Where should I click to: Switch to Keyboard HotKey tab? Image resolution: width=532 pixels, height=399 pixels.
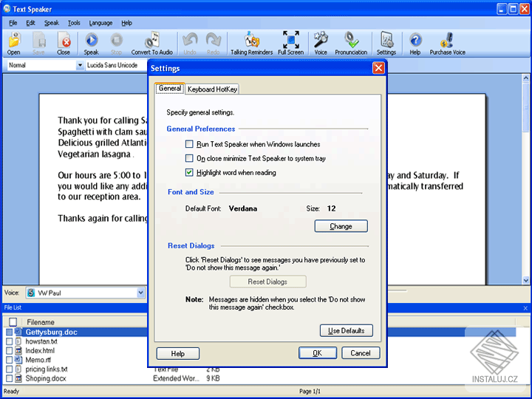point(212,89)
